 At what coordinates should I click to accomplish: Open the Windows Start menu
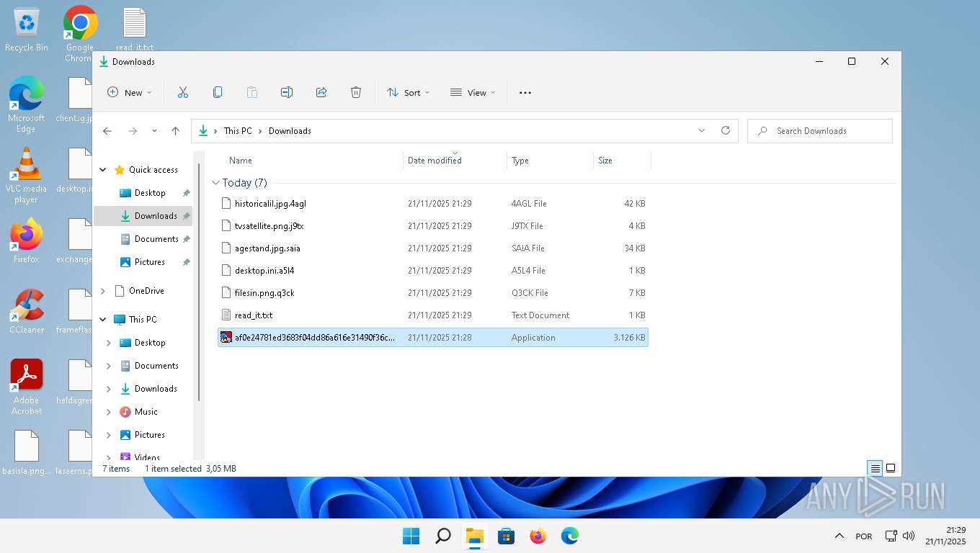(x=411, y=536)
